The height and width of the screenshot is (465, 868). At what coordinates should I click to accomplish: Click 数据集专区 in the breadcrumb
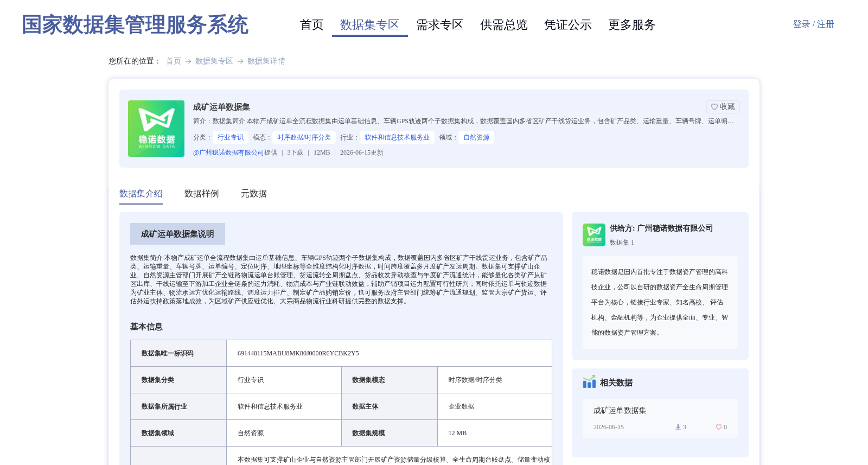214,61
